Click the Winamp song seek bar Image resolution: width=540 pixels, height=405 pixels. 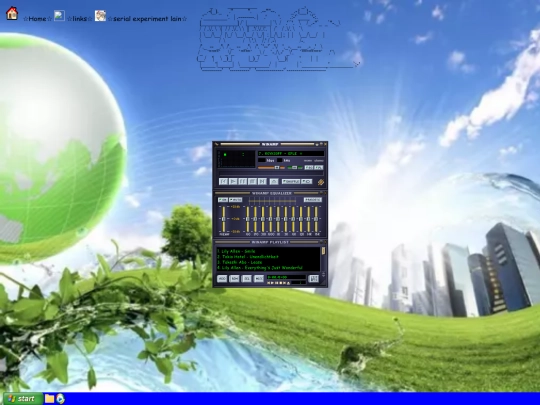(x=271, y=173)
